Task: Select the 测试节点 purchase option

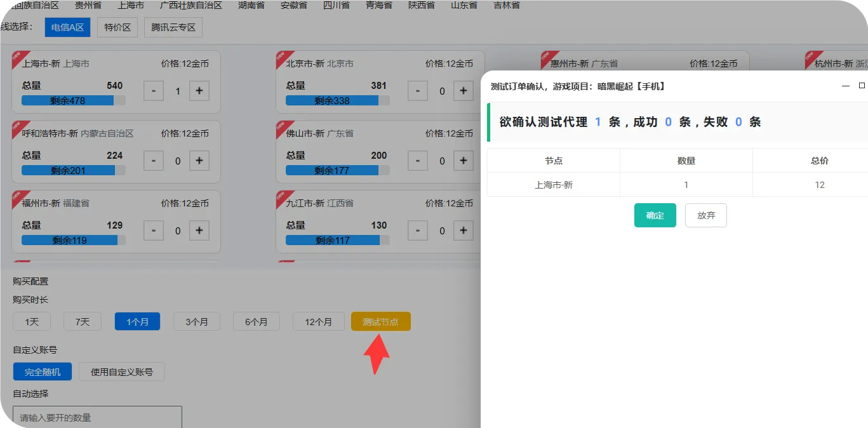Action: tap(381, 322)
